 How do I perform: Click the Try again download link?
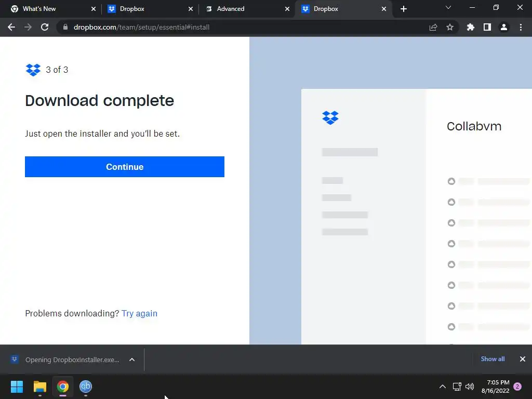coord(139,313)
